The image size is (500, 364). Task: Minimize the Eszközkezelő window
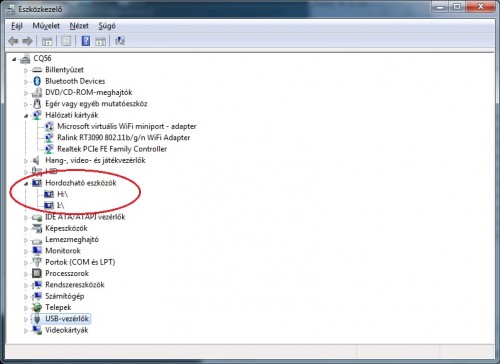[441, 7]
